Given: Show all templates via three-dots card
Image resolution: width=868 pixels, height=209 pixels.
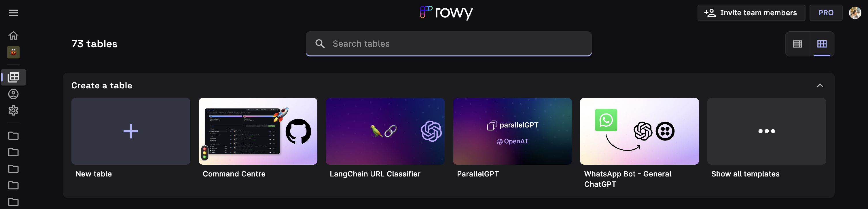Looking at the screenshot, I should 766,131.
